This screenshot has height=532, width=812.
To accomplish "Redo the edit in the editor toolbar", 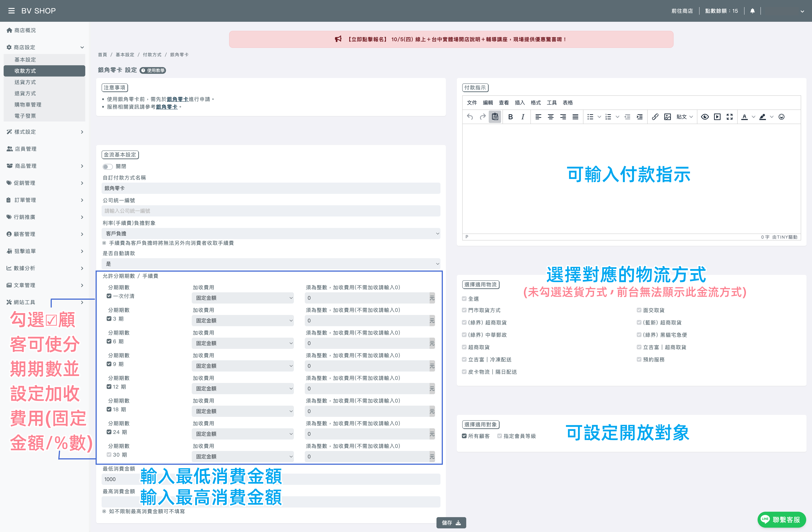I will [482, 117].
